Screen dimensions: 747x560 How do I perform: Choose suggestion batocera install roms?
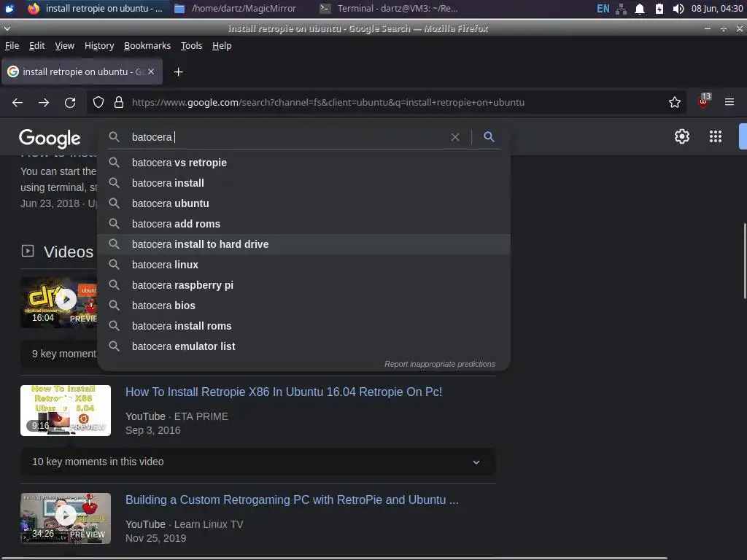point(303,326)
